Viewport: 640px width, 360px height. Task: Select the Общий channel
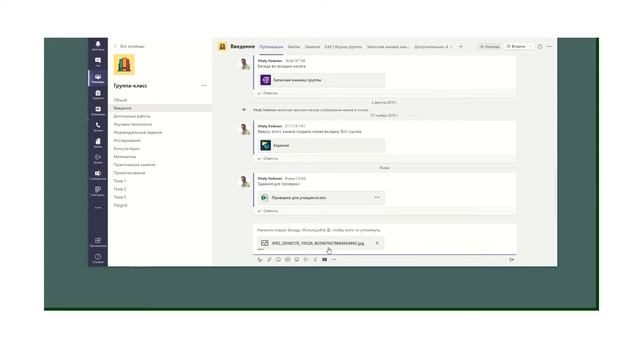120,100
